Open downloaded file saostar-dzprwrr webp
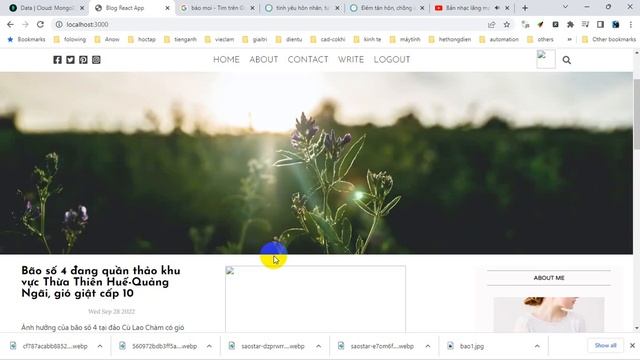Viewport: 640px width, 360px height. tap(268, 346)
